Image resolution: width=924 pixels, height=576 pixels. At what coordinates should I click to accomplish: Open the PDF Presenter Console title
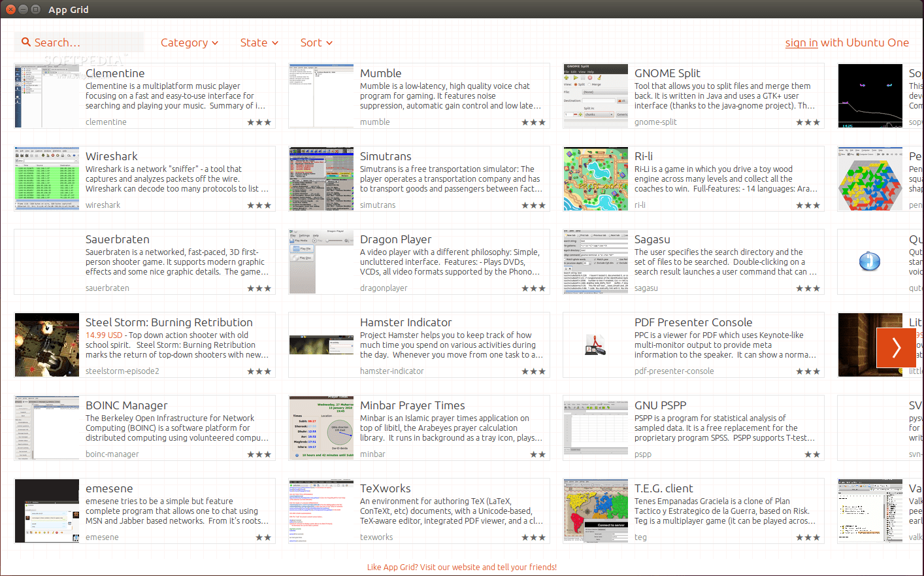pyautogui.click(x=693, y=322)
